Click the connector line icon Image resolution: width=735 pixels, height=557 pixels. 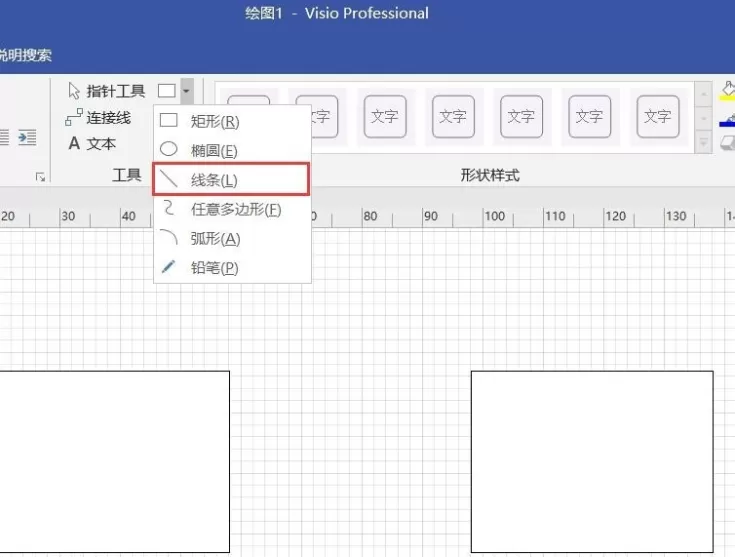(x=74, y=117)
